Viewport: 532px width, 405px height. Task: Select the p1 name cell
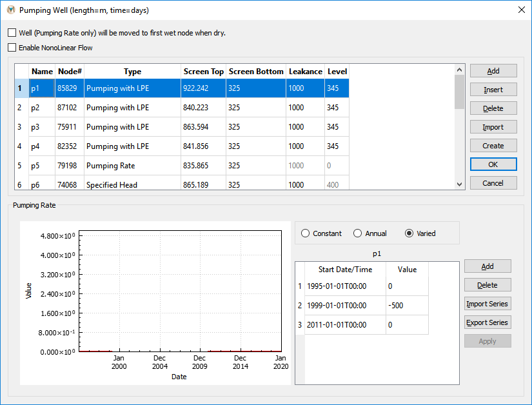tap(42, 88)
